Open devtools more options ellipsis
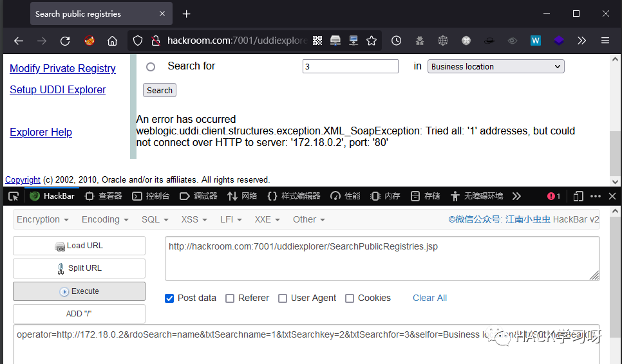This screenshot has height=364, width=622. pyautogui.click(x=596, y=196)
